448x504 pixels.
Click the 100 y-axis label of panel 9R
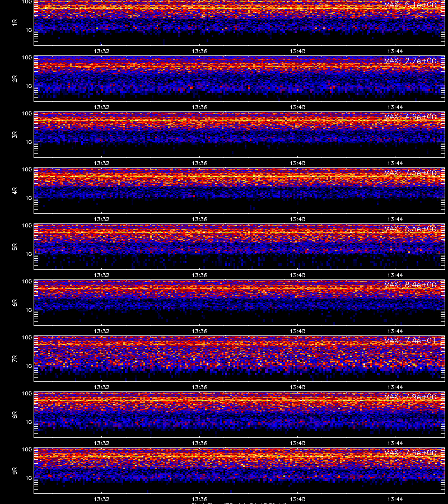click(x=27, y=449)
